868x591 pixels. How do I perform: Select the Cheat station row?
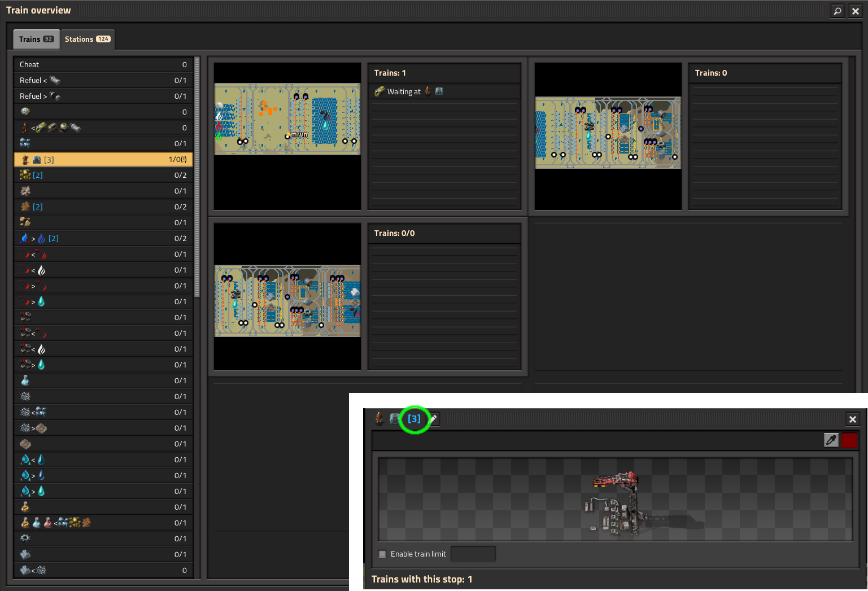[x=103, y=64]
